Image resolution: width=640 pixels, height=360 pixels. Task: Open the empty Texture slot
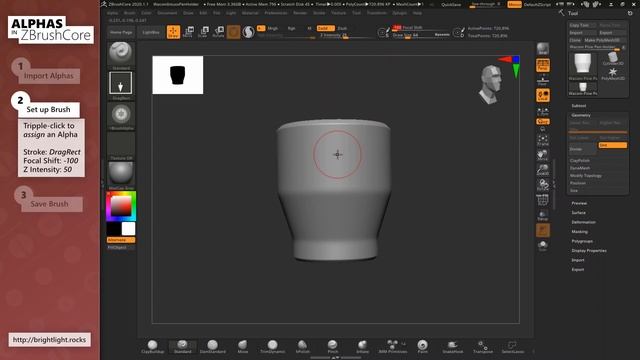coord(121,145)
